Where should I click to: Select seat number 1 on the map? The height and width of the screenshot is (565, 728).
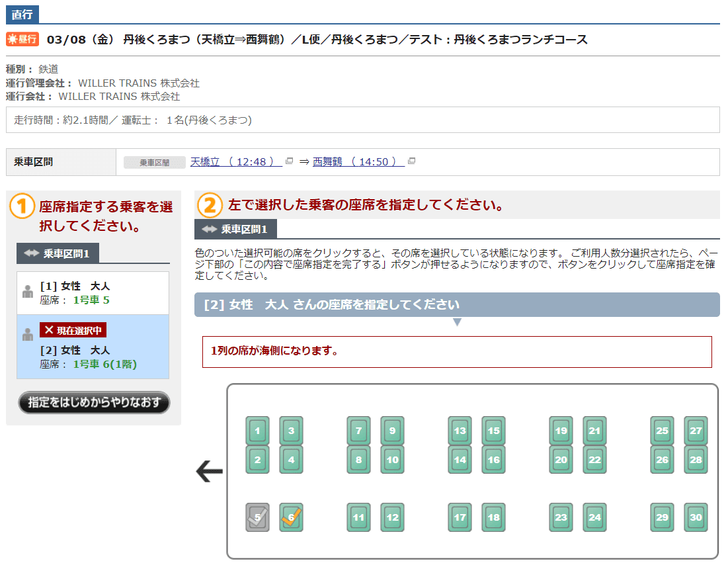point(257,431)
